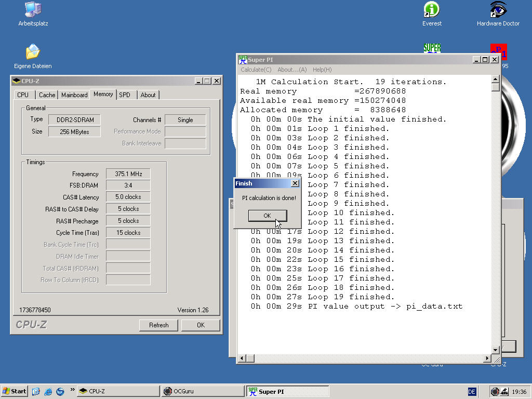
Task: Open the Start menu
Action: (14, 391)
